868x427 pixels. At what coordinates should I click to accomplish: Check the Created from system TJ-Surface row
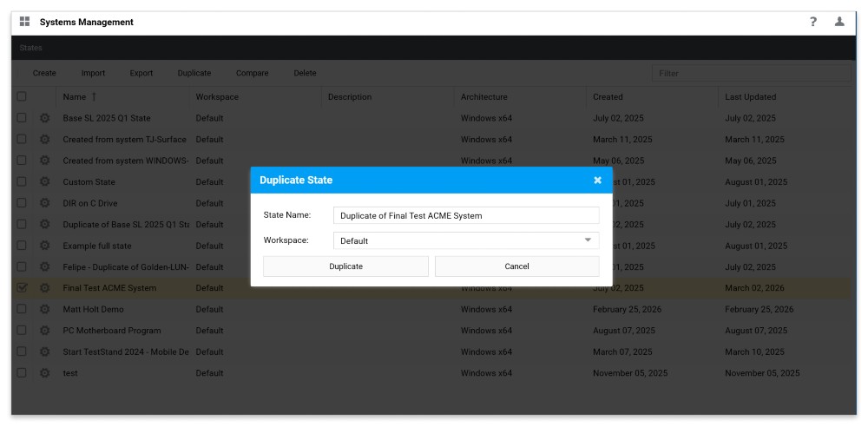click(21, 139)
